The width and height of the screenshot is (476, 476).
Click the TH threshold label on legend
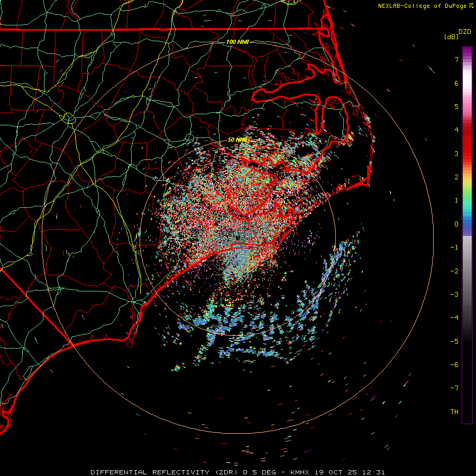(x=454, y=412)
